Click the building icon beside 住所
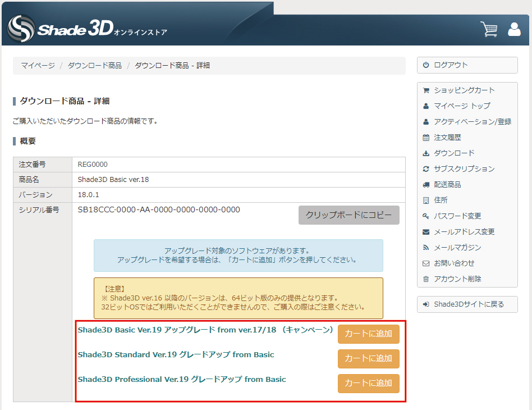The image size is (532, 410). coord(426,201)
